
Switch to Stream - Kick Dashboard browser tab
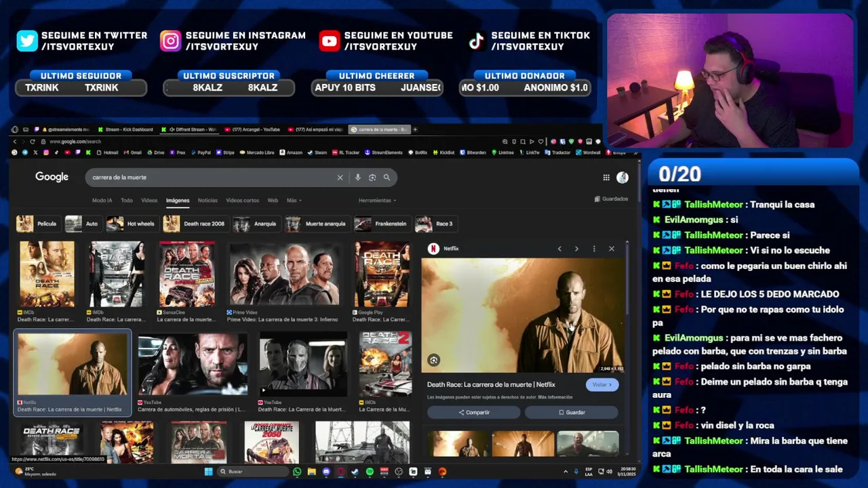tap(125, 129)
